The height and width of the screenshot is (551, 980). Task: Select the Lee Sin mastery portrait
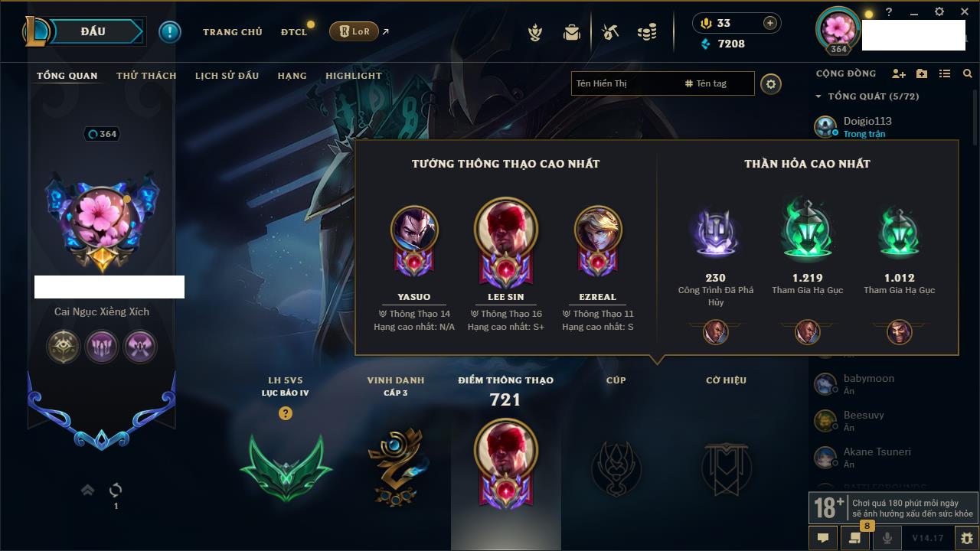[505, 230]
